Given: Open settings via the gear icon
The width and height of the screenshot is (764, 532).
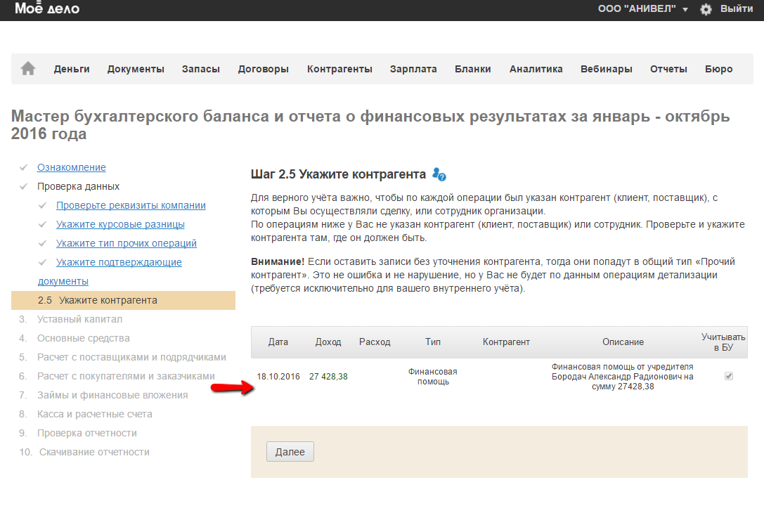Looking at the screenshot, I should pos(706,9).
